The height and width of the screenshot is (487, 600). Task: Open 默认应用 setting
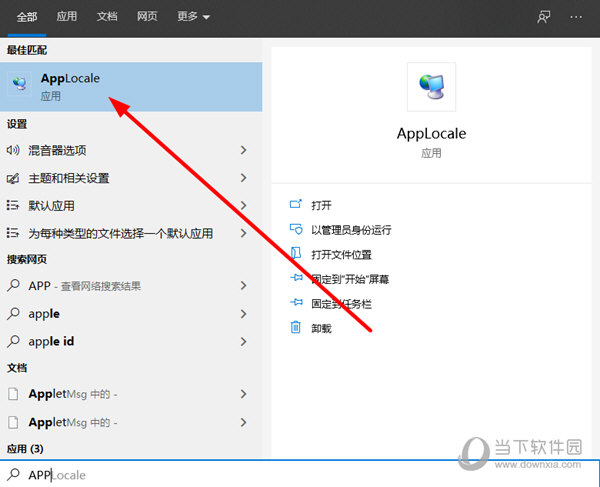[x=51, y=206]
